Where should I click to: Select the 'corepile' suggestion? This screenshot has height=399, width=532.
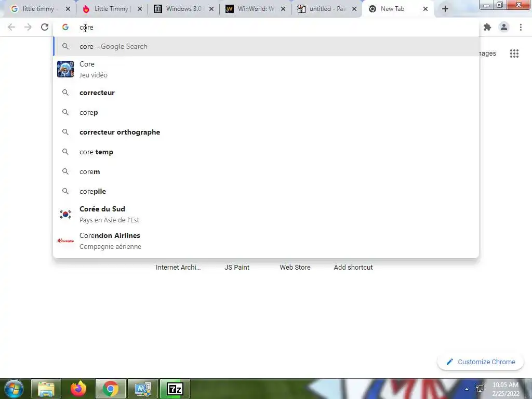(x=266, y=191)
